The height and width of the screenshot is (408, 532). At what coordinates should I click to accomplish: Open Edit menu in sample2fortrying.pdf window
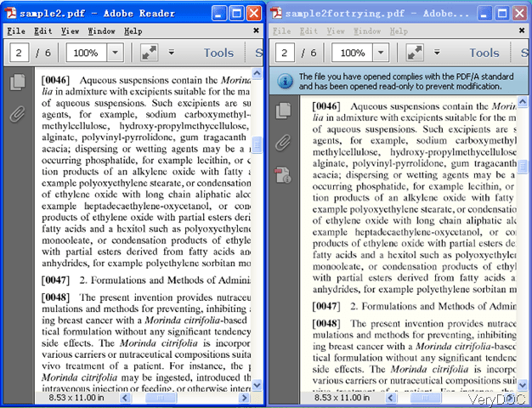(308, 31)
